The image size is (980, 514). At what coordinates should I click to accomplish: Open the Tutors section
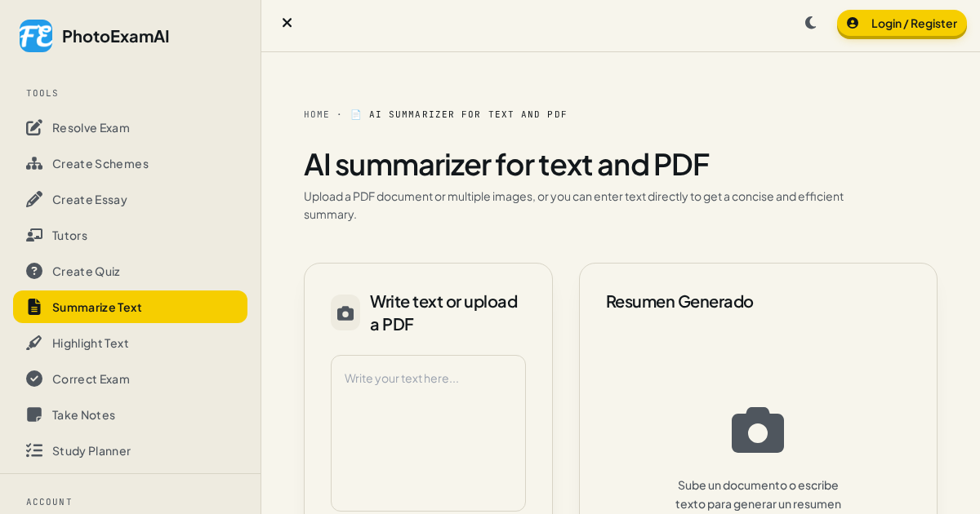pyautogui.click(x=130, y=235)
